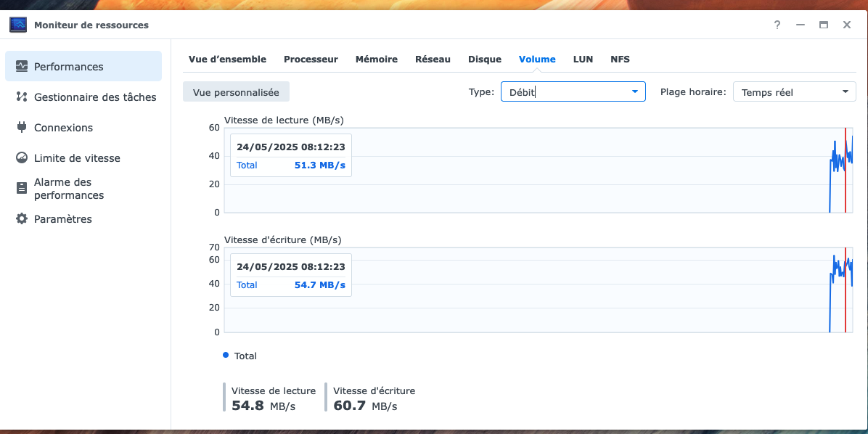This screenshot has width=868, height=434.
Task: Switch to the NFS tab
Action: (x=620, y=60)
